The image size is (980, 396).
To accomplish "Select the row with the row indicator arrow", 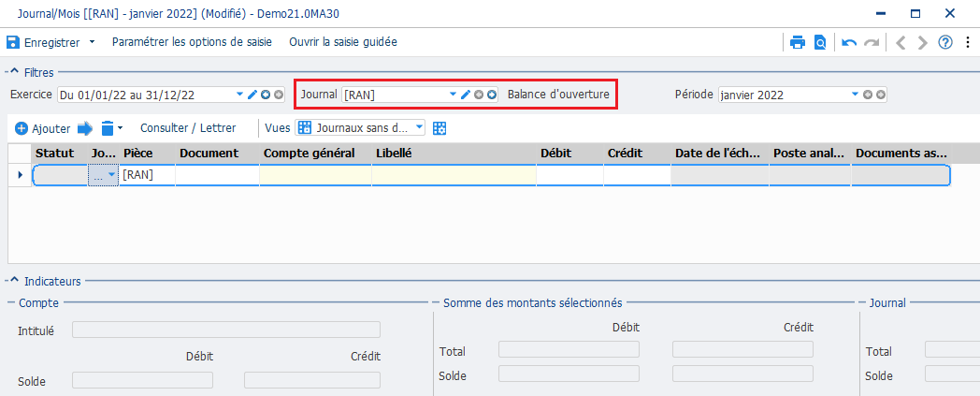I will coord(20,175).
